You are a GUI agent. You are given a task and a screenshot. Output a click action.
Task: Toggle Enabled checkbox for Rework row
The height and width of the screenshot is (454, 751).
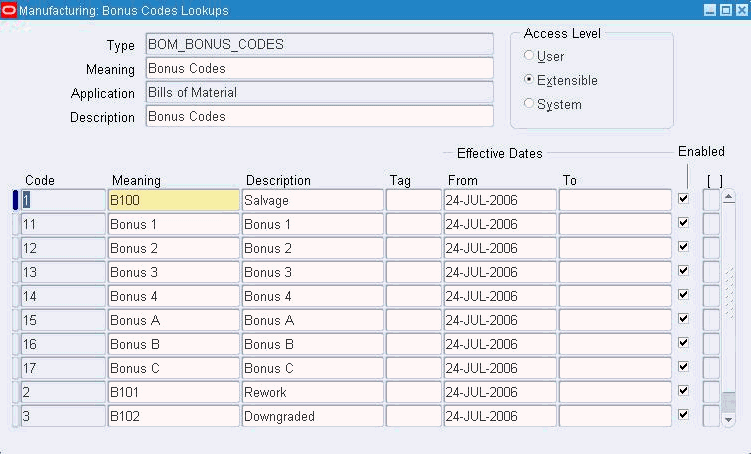(x=683, y=390)
